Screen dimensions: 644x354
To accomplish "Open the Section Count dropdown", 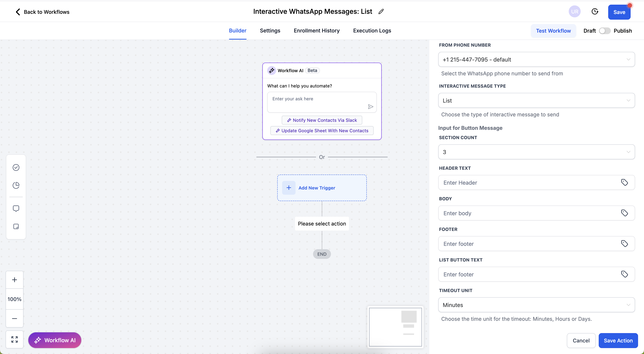I will point(536,152).
